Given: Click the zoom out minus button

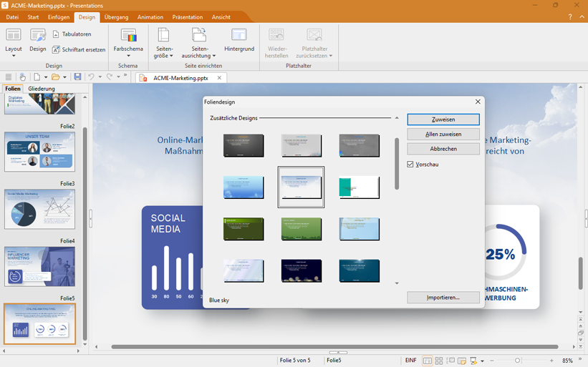Looking at the screenshot, I should click(x=492, y=361).
